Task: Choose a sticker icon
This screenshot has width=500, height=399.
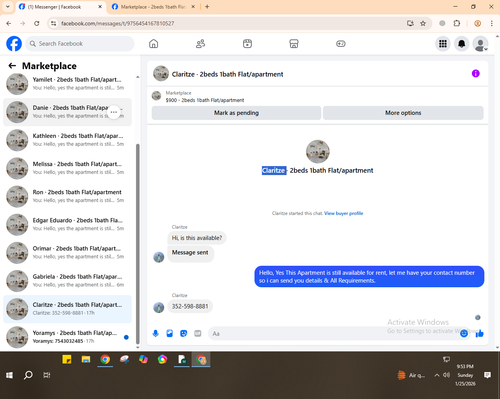Action: (184, 333)
